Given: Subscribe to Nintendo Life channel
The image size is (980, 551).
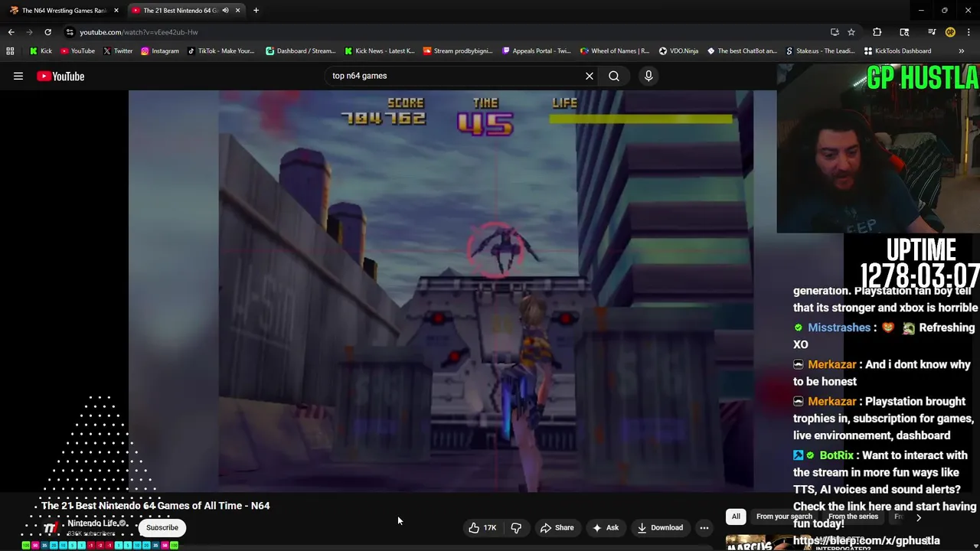Looking at the screenshot, I should click(x=162, y=527).
